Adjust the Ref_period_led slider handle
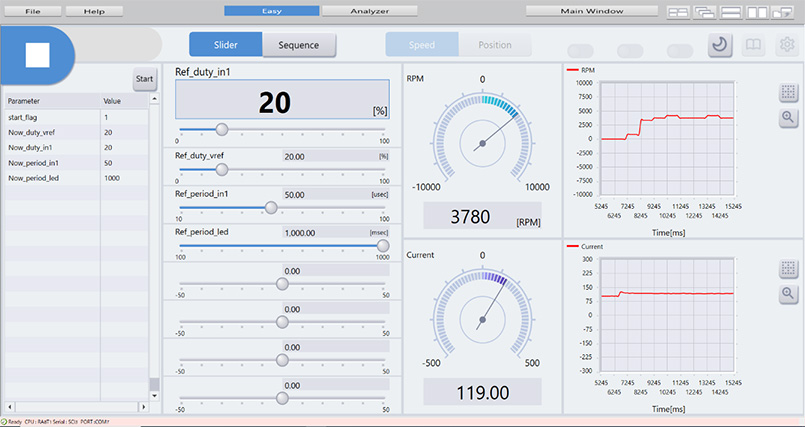 tap(382, 246)
